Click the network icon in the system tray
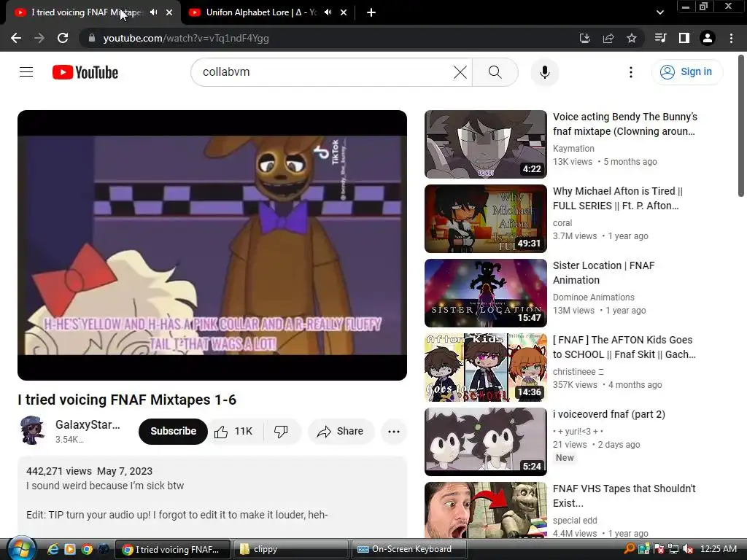Screen dimensions: 747x560 tap(673, 549)
